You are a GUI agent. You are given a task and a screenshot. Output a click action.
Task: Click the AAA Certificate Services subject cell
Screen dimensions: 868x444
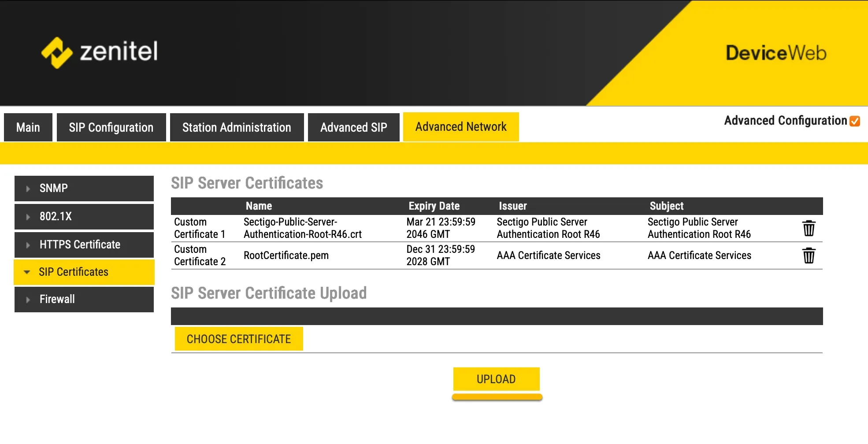pyautogui.click(x=699, y=255)
